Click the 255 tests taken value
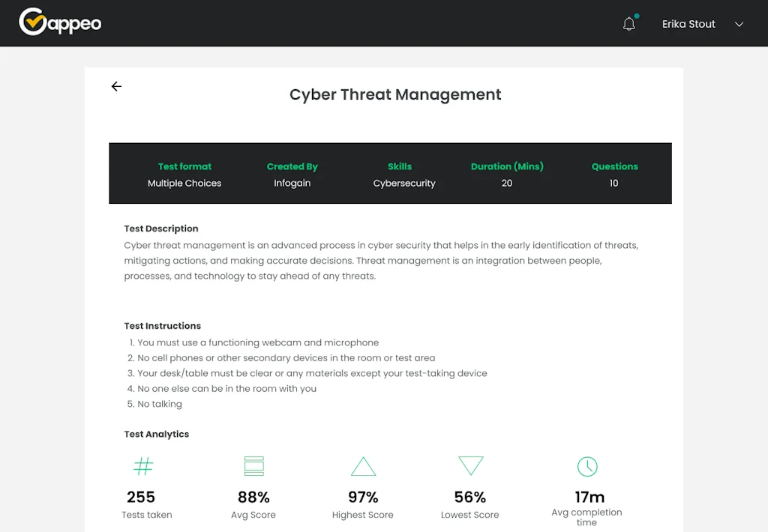Viewport: 768px width, 532px height. 141,497
